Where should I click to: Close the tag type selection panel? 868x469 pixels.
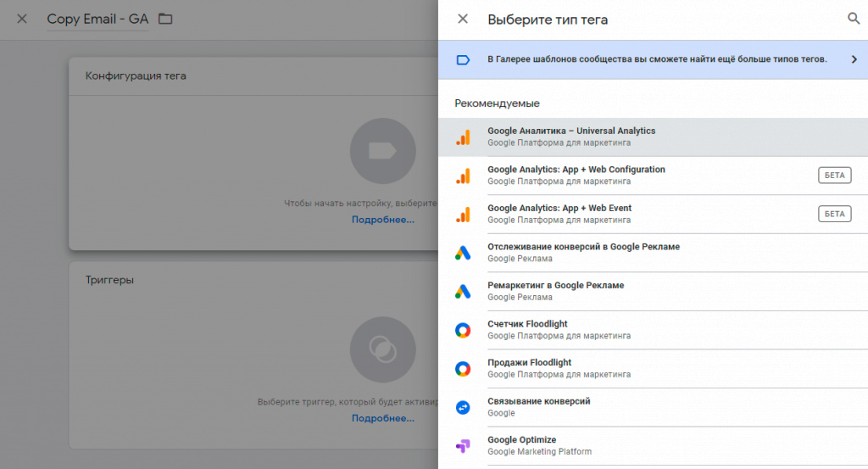[x=463, y=19]
